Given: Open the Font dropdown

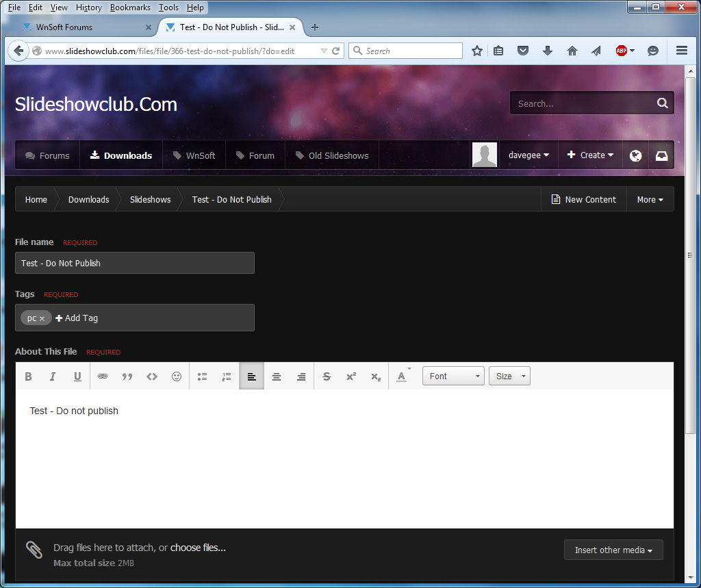Looking at the screenshot, I should pos(453,376).
